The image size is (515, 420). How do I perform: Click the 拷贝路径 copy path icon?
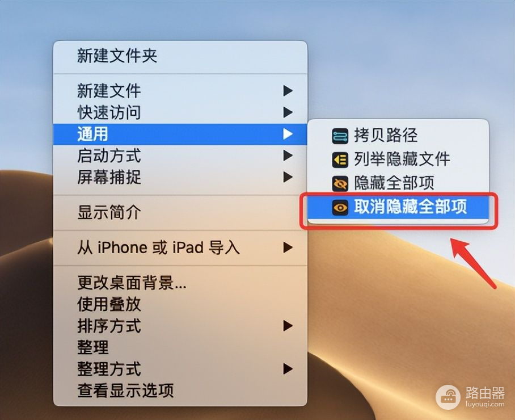click(x=340, y=136)
